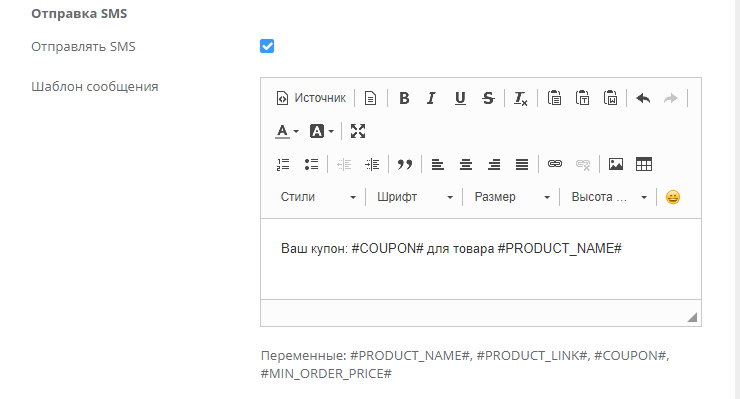Viewport: 740px width, 399px height.
Task: Click into the message template text area
Action: click(x=480, y=259)
